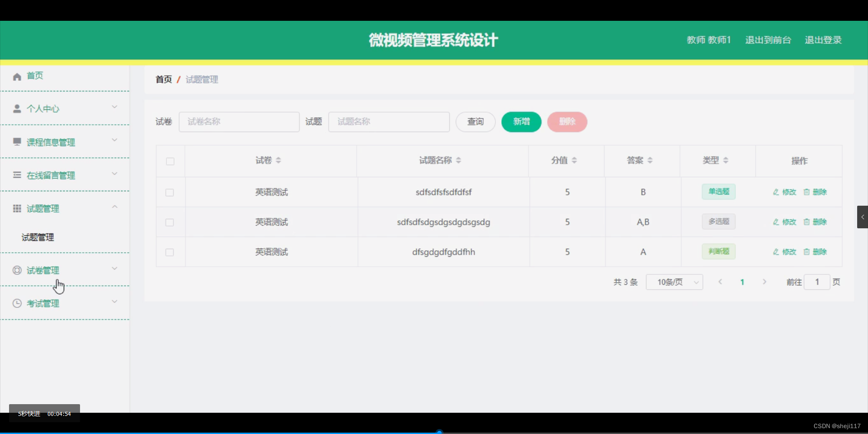Select the 试题管理 grid icon
The width and height of the screenshot is (868, 434).
click(17, 208)
